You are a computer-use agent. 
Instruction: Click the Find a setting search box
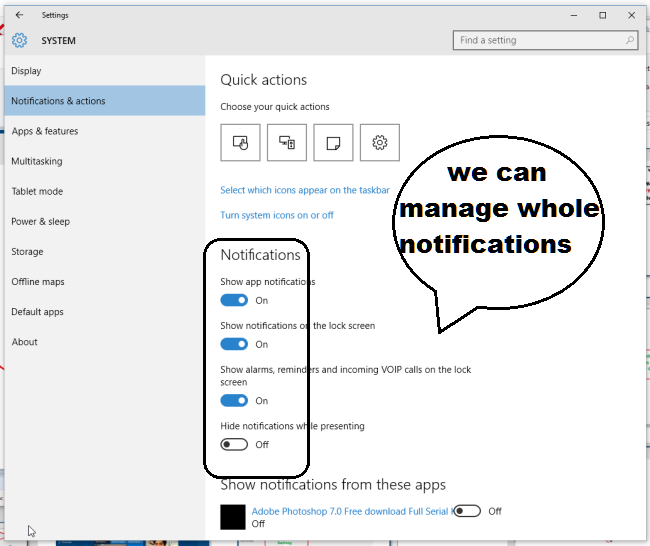(545, 40)
